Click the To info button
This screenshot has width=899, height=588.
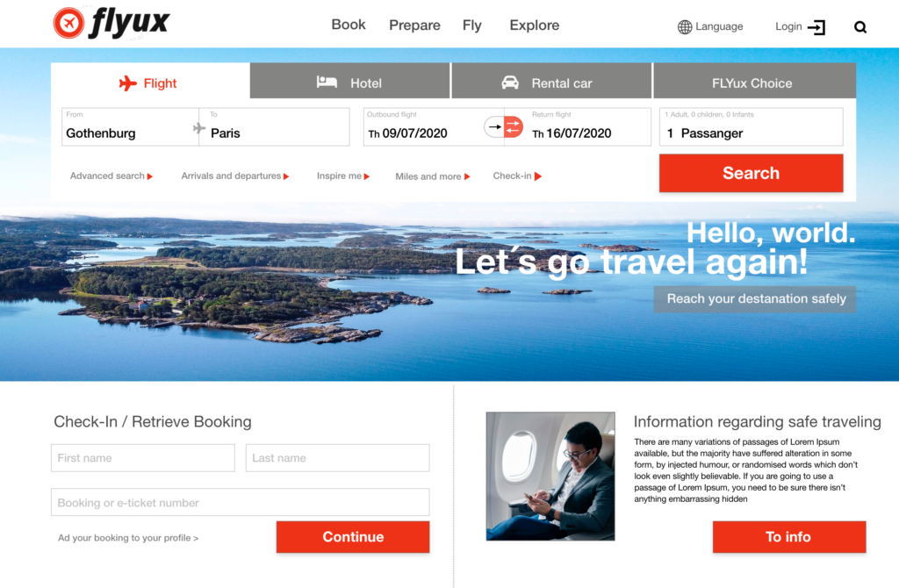coord(789,537)
